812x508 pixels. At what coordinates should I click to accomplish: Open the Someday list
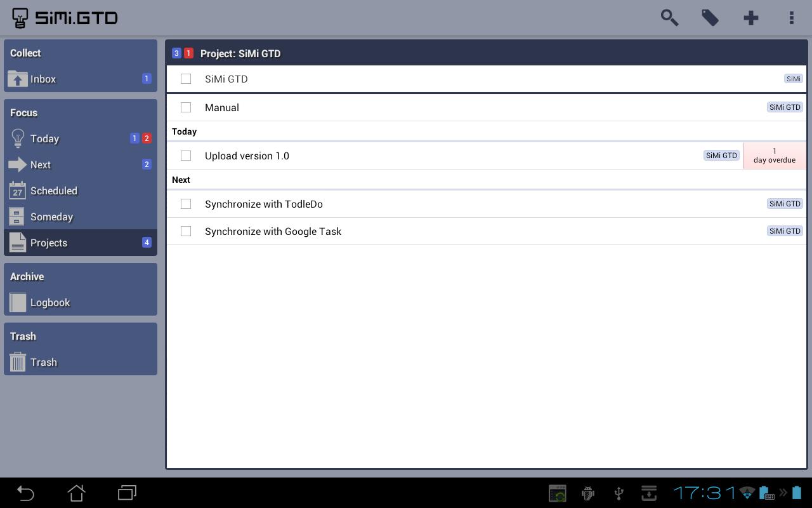click(81, 217)
